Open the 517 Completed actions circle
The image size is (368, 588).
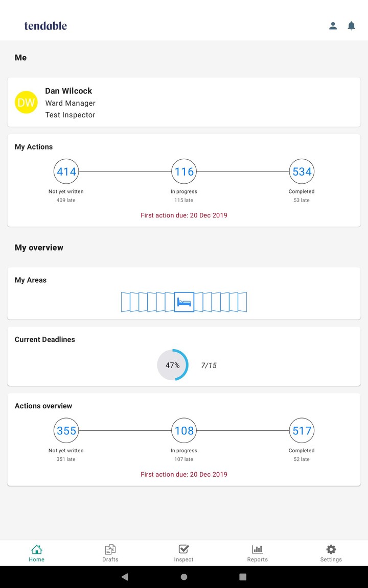[302, 430]
